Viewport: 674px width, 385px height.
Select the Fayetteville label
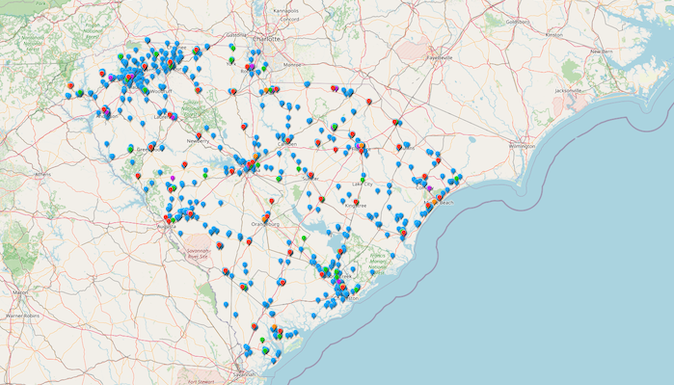click(440, 57)
